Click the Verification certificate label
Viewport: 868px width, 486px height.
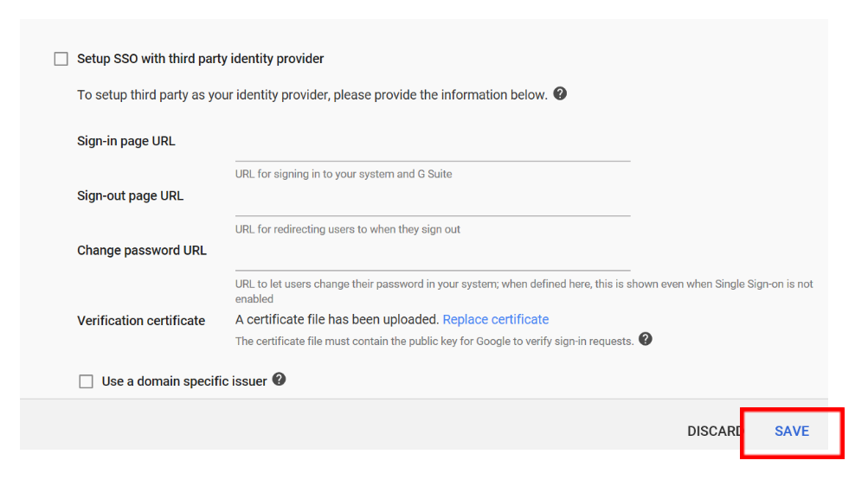(x=141, y=321)
